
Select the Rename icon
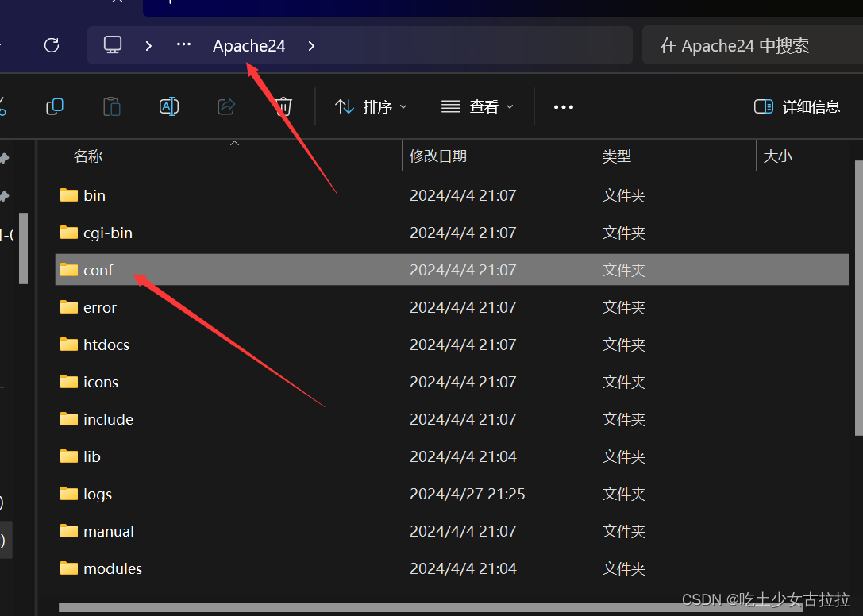pos(169,106)
